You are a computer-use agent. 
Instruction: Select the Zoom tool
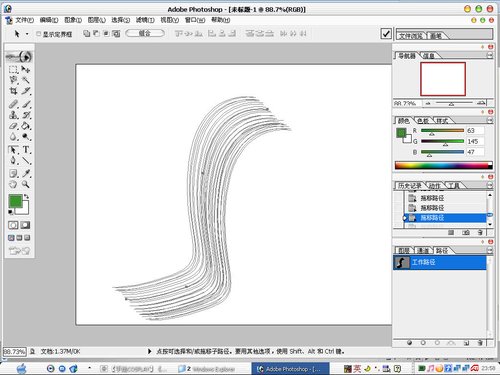[26, 184]
